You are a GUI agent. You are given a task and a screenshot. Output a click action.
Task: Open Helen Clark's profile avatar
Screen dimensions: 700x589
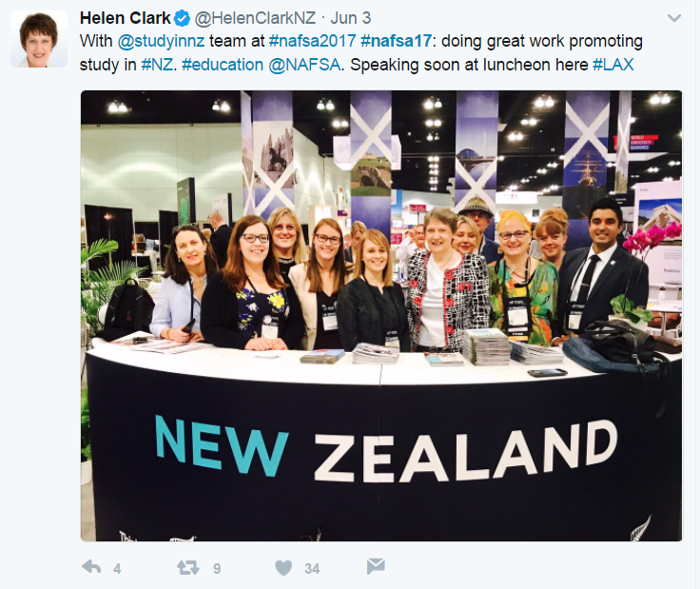pyautogui.click(x=39, y=39)
